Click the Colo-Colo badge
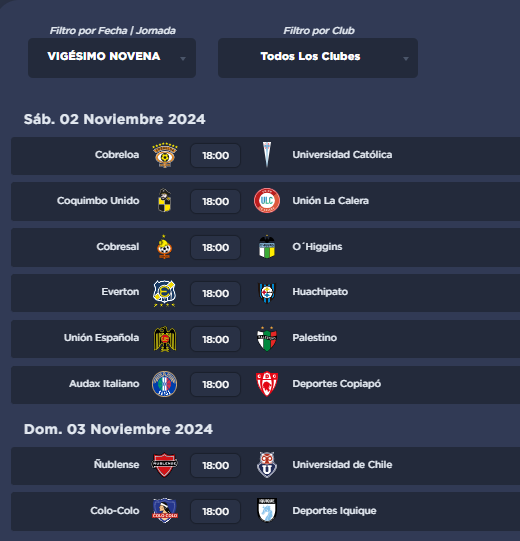The height and width of the screenshot is (541, 520). (x=165, y=510)
